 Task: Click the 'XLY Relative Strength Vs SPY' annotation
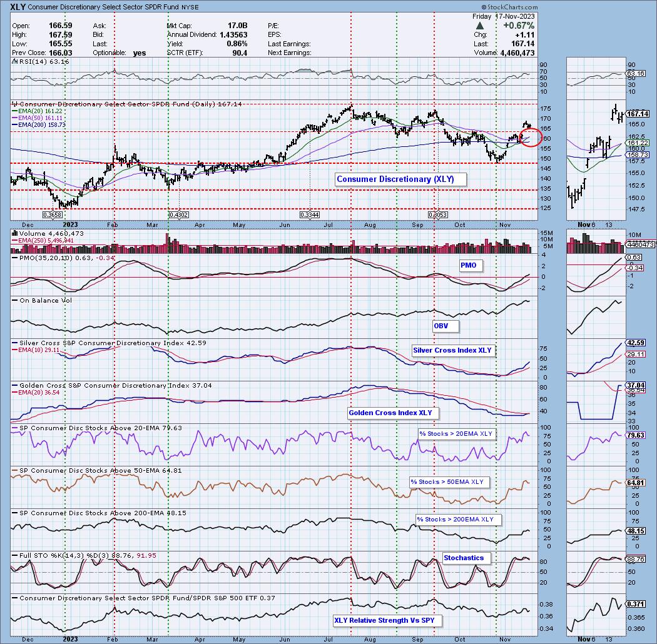click(387, 620)
